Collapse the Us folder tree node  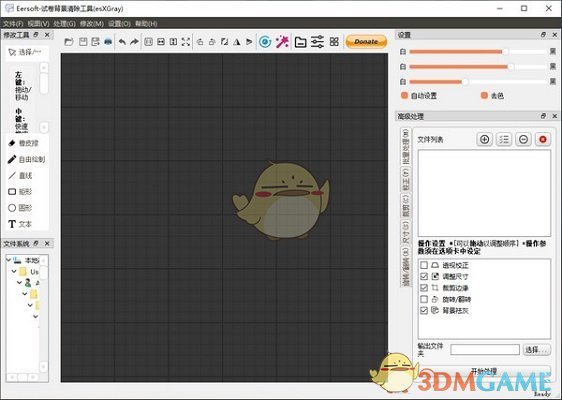click(x=14, y=271)
